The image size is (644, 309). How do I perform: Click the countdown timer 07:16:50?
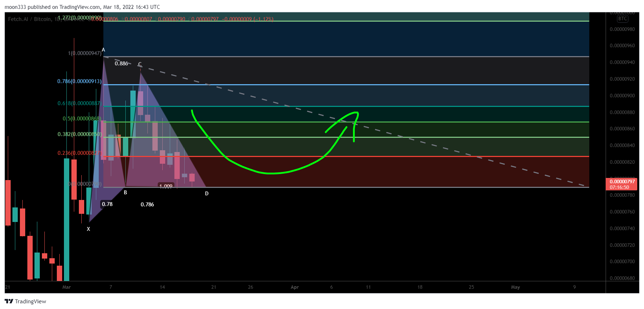click(x=619, y=187)
